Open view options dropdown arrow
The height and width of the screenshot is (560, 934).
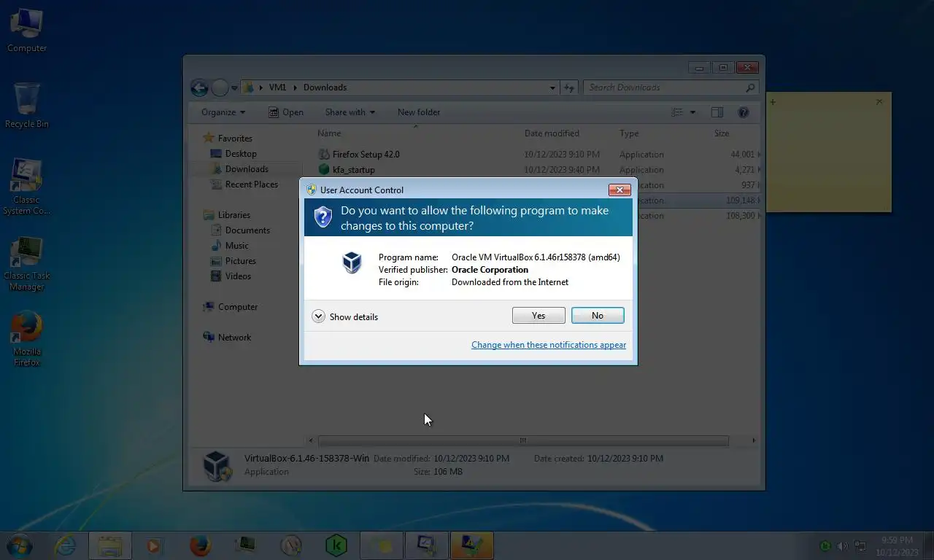pyautogui.click(x=692, y=112)
